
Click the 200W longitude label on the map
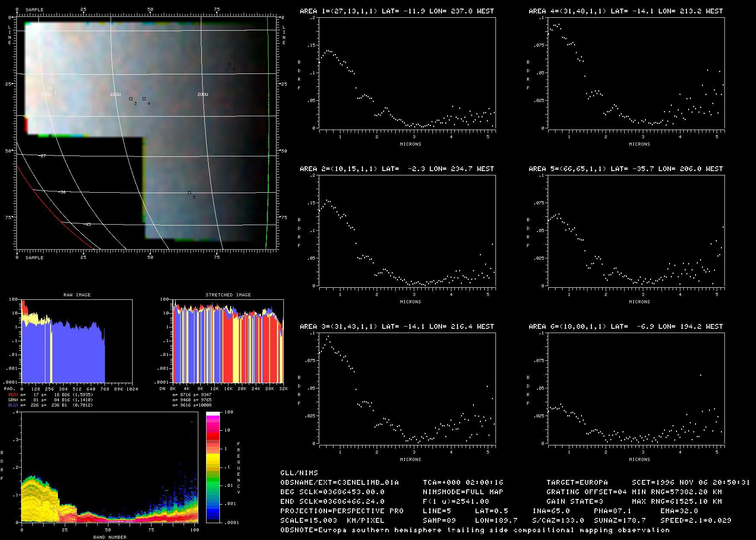[203, 94]
